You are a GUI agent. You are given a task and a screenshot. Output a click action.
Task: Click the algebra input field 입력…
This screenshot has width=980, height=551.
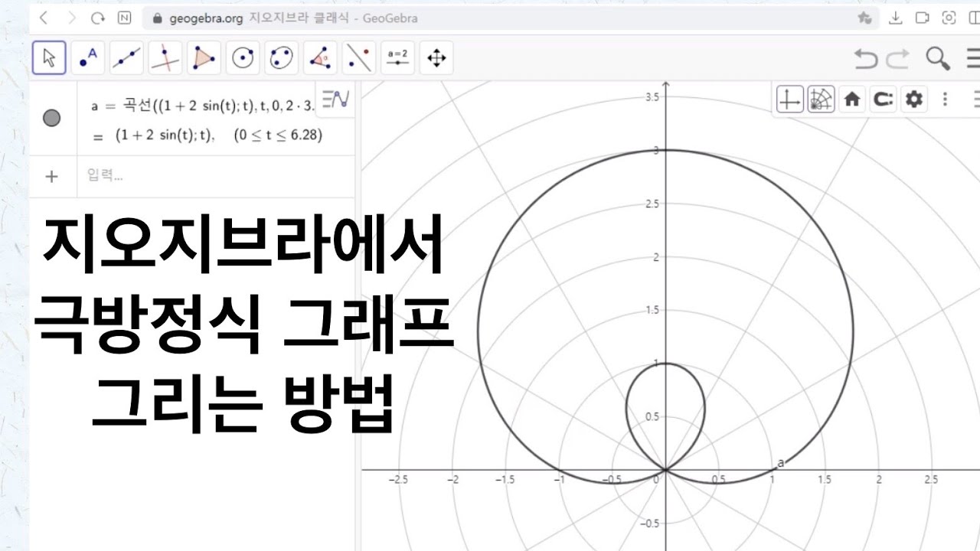(216, 177)
